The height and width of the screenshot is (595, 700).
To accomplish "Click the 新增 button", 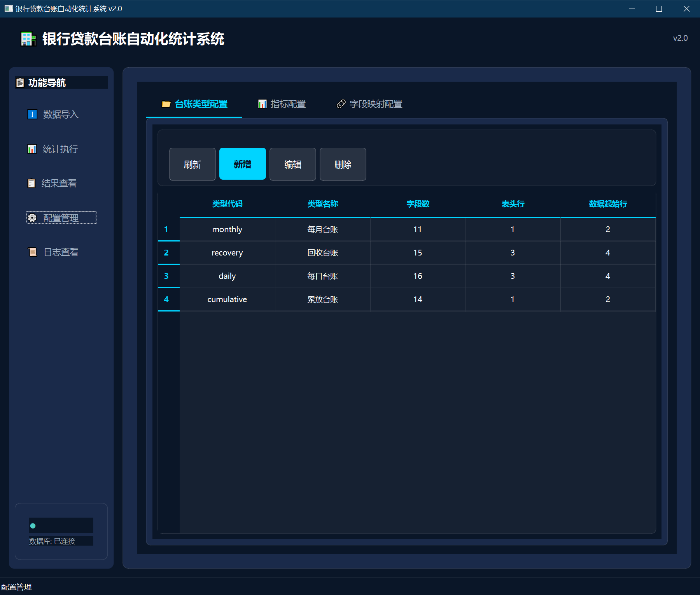I will [x=242, y=164].
